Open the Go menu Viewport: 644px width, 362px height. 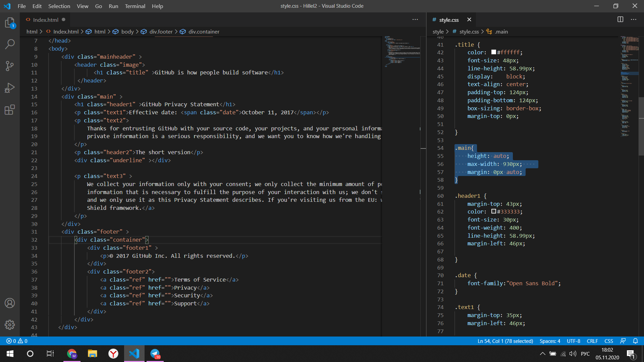point(98,6)
